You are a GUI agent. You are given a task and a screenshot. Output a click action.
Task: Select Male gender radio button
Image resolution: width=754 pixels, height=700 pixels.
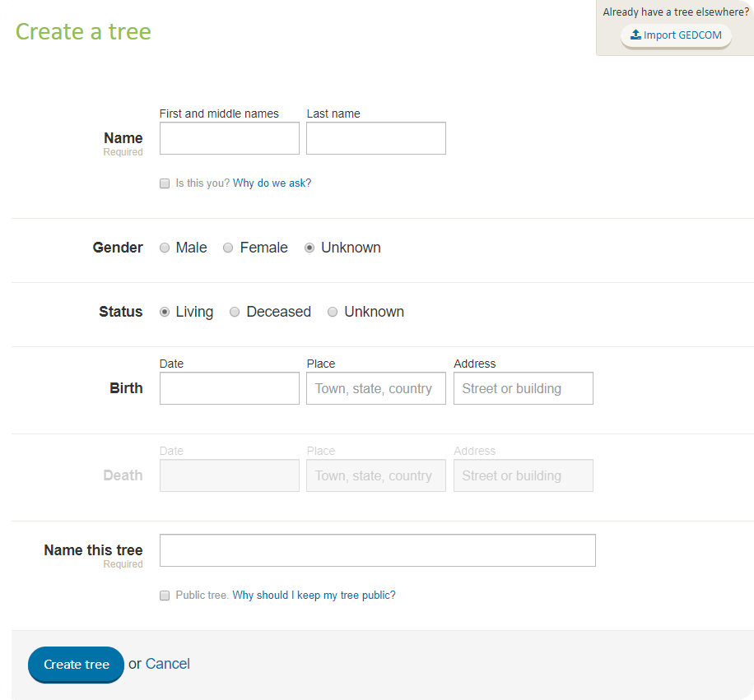(x=165, y=248)
